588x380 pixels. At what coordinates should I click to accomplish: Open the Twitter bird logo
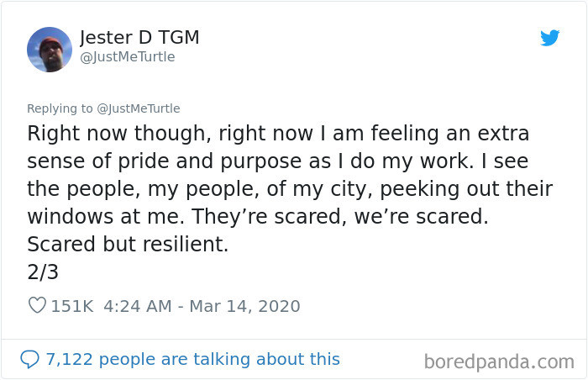click(x=549, y=38)
